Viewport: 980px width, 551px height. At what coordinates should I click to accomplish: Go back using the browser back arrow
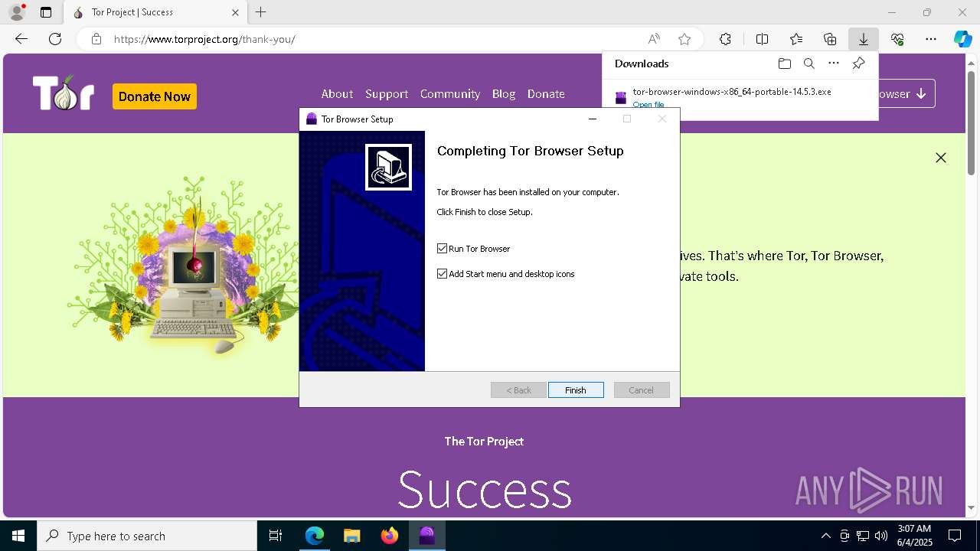click(21, 39)
